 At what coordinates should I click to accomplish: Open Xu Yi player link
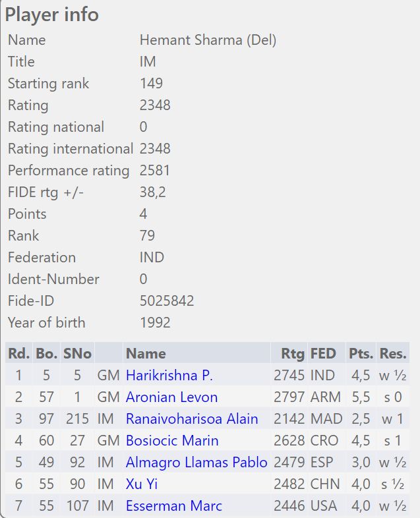tap(142, 484)
